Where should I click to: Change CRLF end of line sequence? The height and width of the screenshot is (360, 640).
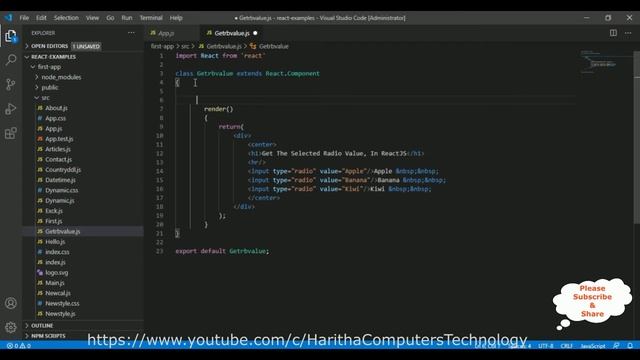[566, 346]
